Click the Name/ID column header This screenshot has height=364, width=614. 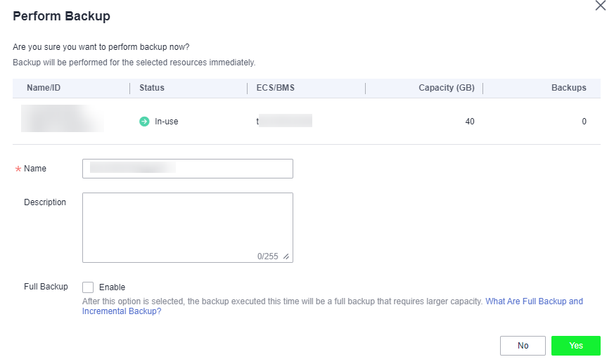click(46, 88)
